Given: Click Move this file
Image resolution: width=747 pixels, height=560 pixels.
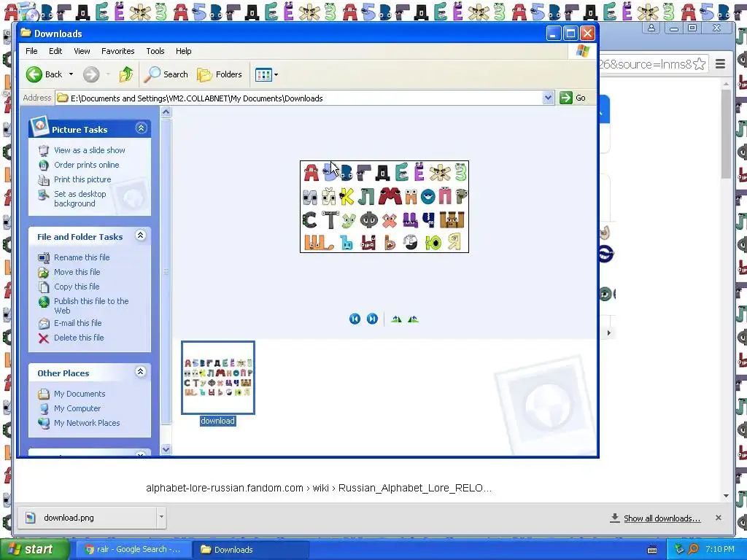Looking at the screenshot, I should (x=77, y=272).
